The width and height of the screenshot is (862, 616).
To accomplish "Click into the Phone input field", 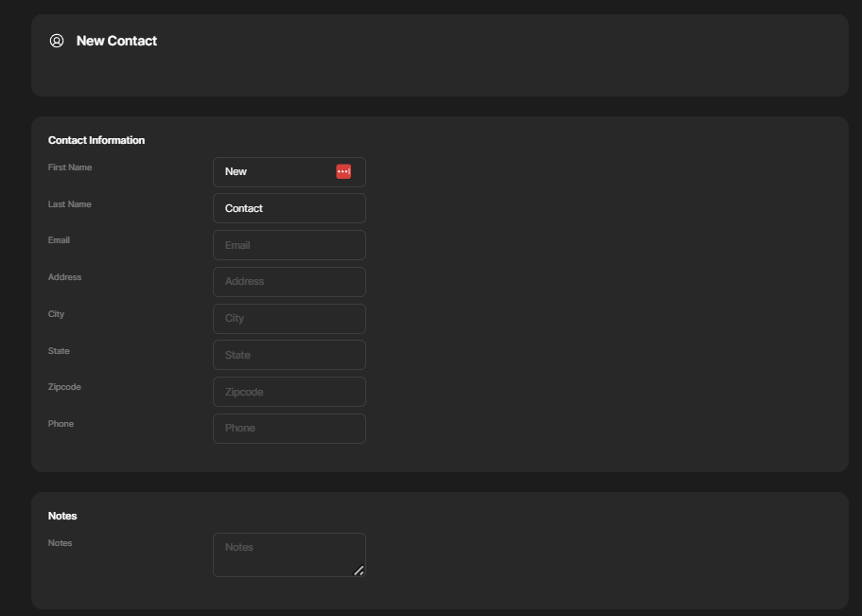I will pos(290,429).
